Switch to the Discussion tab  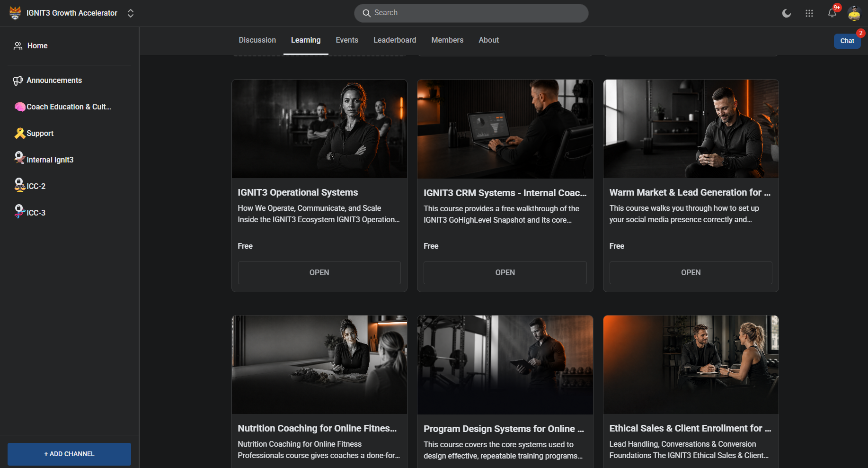coord(257,40)
